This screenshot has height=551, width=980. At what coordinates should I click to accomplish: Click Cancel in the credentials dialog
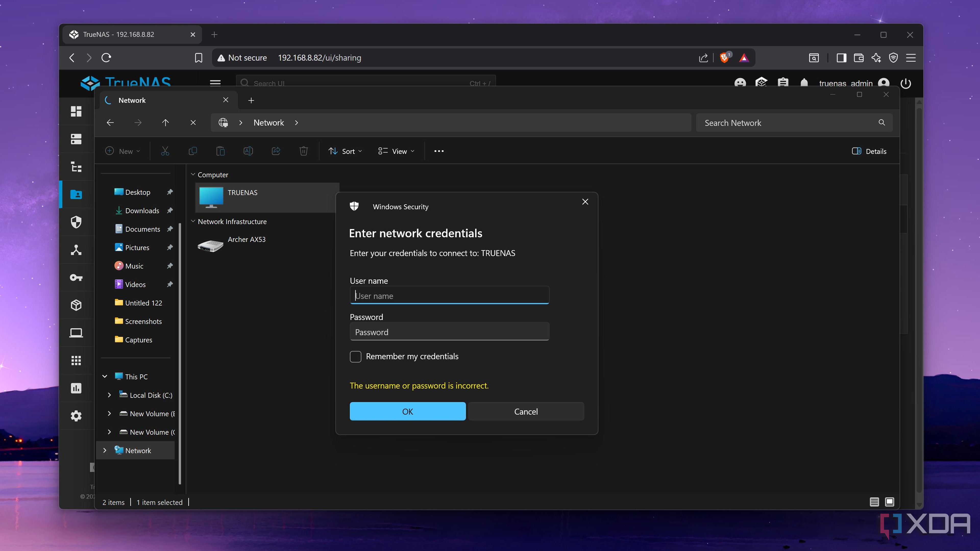pos(526,411)
